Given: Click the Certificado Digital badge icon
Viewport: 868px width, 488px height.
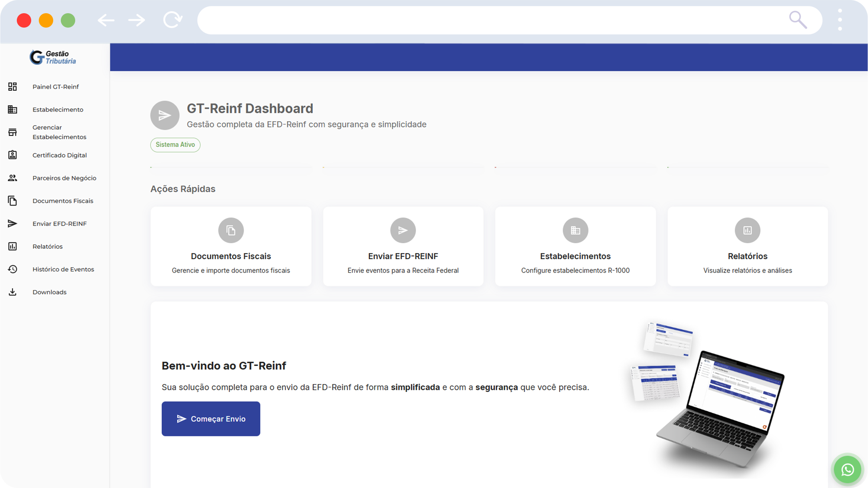Looking at the screenshot, I should pos(12,155).
